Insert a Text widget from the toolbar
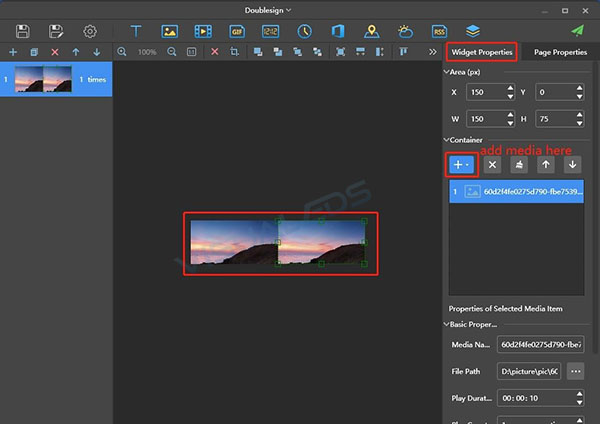The width and height of the screenshot is (600, 424). point(136,32)
